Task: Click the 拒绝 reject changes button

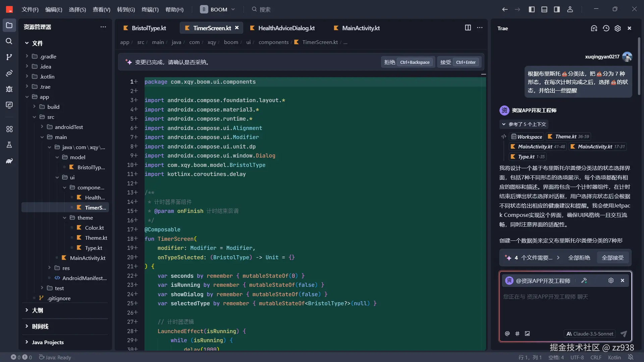Action: click(408, 62)
